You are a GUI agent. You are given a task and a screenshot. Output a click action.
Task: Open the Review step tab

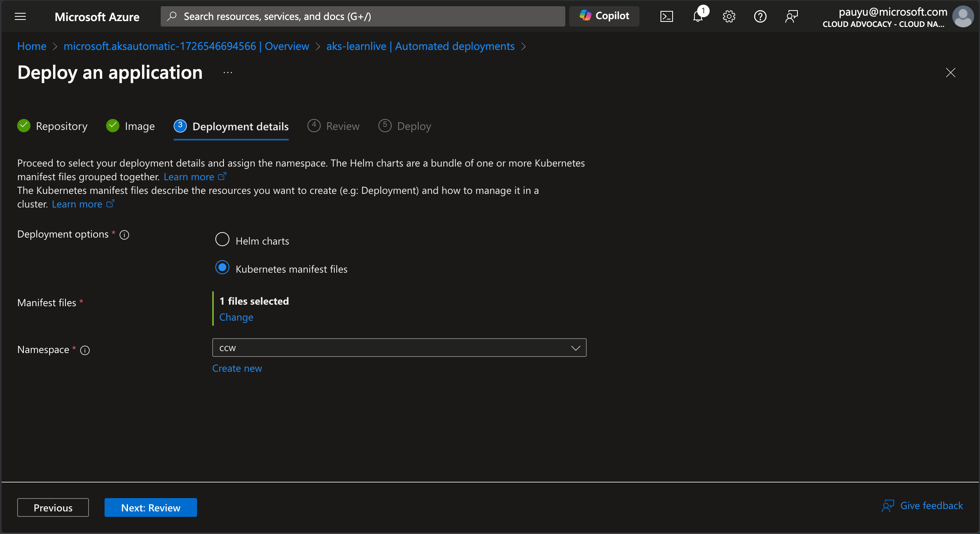pos(333,126)
